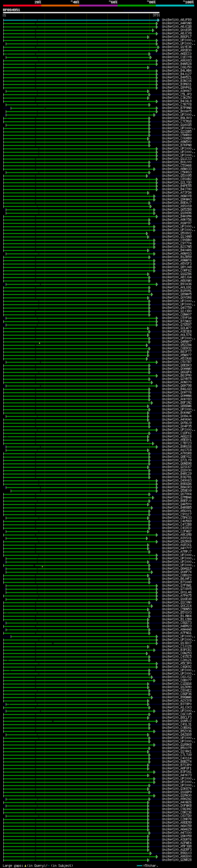Open hit UniRef100_Q01ED5
This screenshot has width=197, height=868.
(x=176, y=30)
